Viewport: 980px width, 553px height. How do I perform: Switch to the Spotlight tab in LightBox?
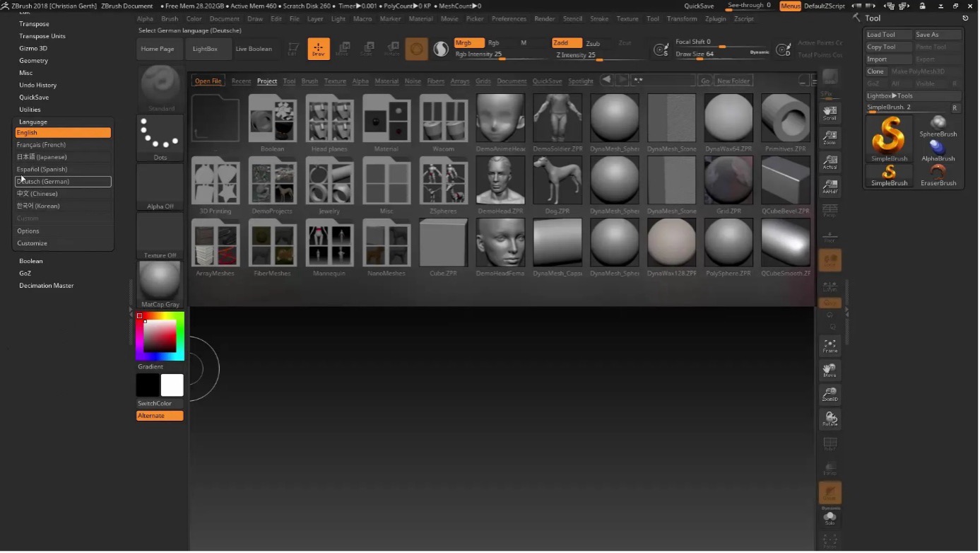click(581, 81)
